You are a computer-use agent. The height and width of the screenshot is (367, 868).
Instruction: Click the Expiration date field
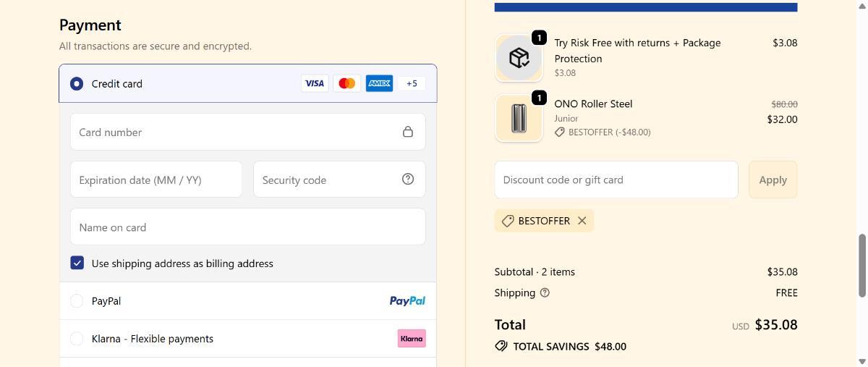156,180
